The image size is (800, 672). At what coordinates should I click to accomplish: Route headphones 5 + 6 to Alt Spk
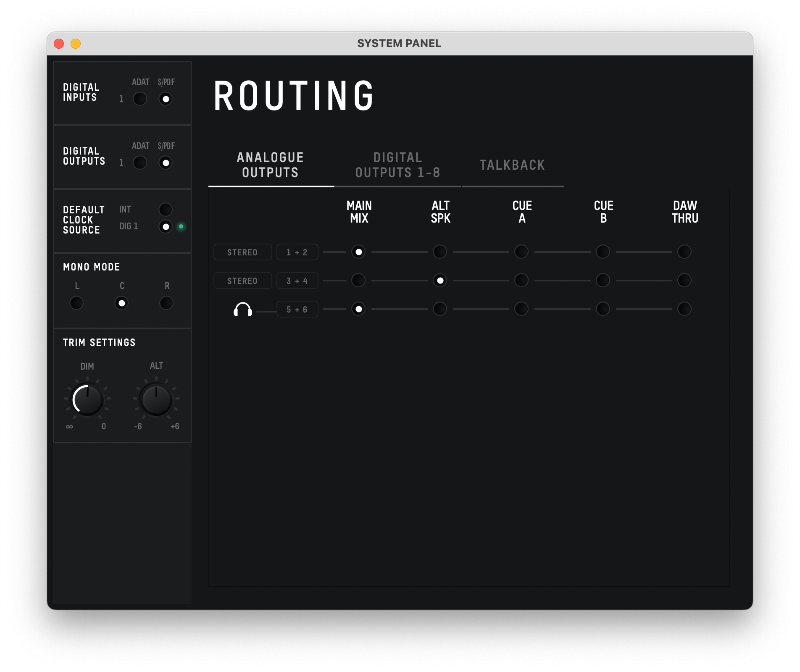440,309
